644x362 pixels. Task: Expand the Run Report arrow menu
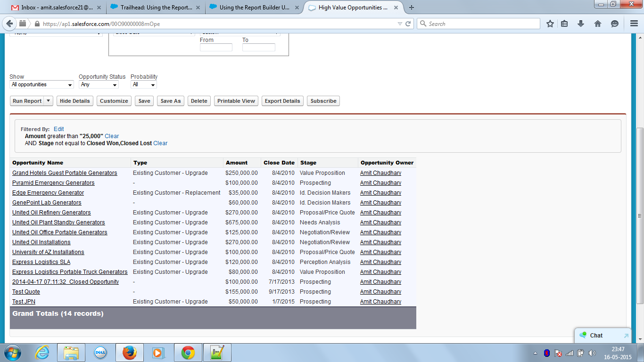(x=49, y=101)
